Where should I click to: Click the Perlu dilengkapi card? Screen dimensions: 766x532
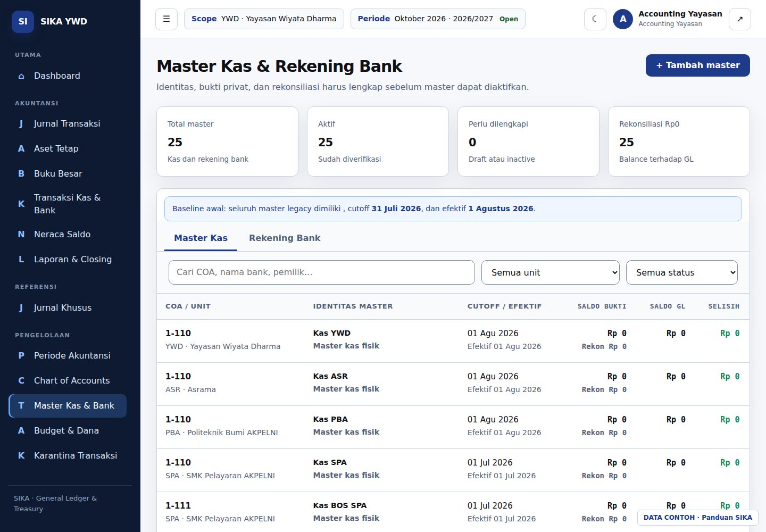coord(528,142)
